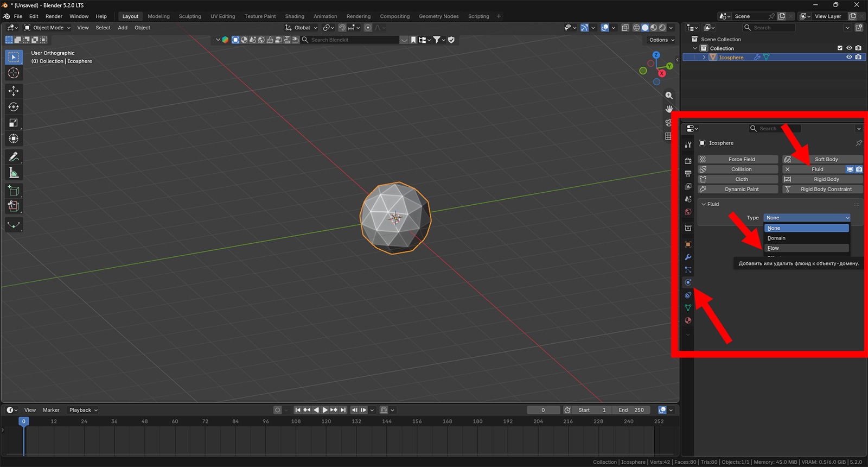Select the Rotate tool

click(14, 107)
